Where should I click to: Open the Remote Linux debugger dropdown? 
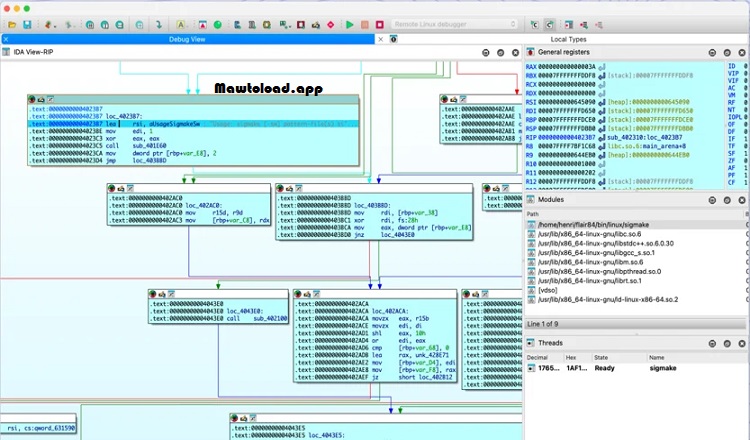[454, 24]
